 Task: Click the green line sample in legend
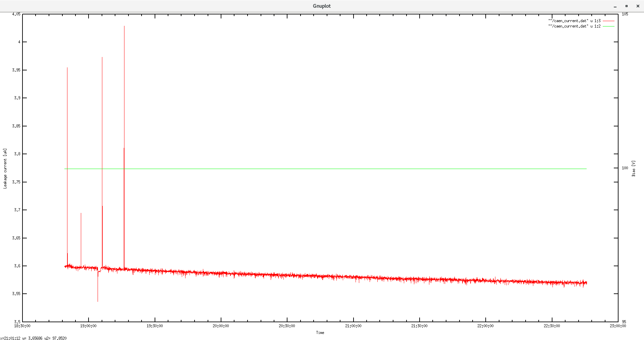pos(608,26)
